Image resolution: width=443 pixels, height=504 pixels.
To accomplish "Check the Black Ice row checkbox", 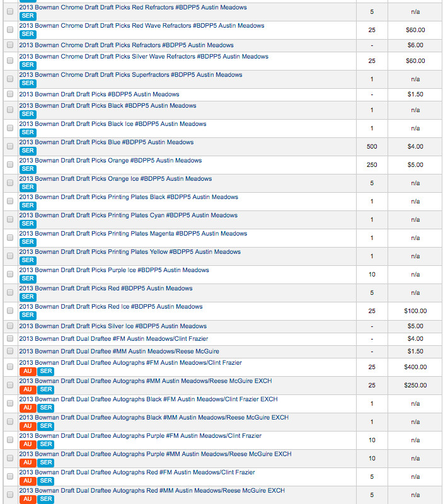I will pos(10,128).
